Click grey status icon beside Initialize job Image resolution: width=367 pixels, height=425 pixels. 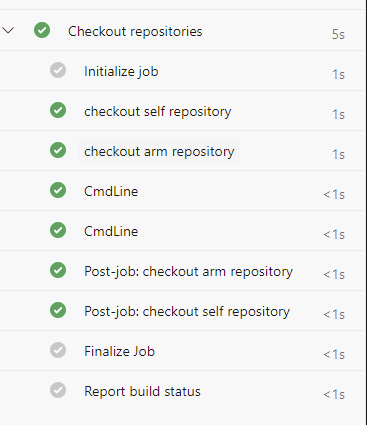58,70
